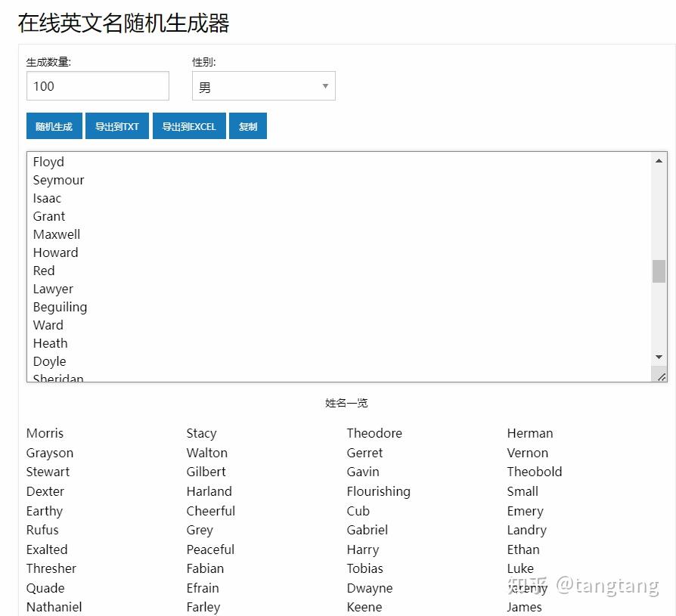Click the 姓名一览 heading
This screenshot has height=616, width=676.
pyautogui.click(x=346, y=403)
